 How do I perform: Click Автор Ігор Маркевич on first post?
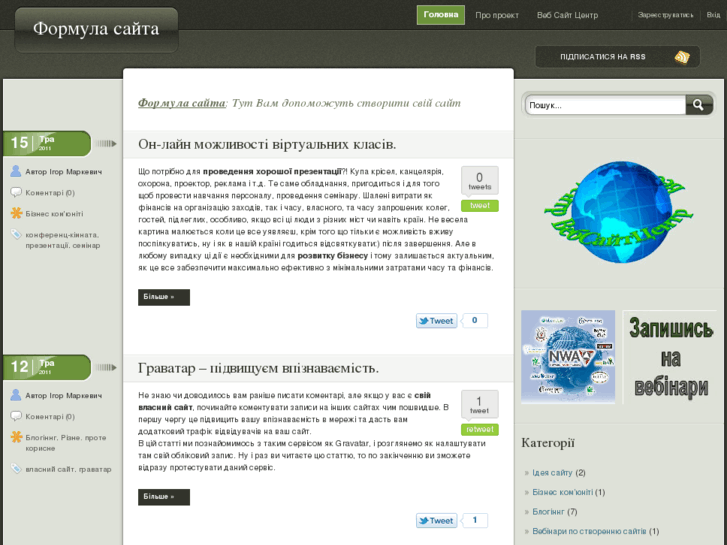pyautogui.click(x=64, y=172)
